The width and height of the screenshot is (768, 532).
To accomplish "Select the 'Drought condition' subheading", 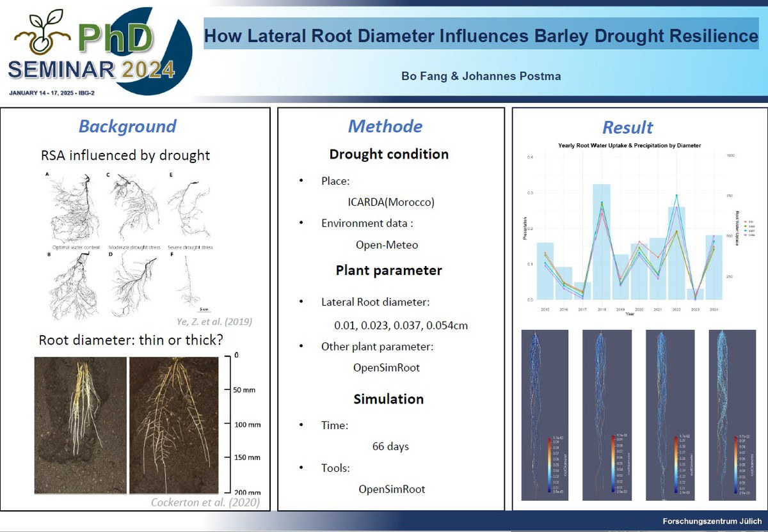I will click(x=388, y=154).
